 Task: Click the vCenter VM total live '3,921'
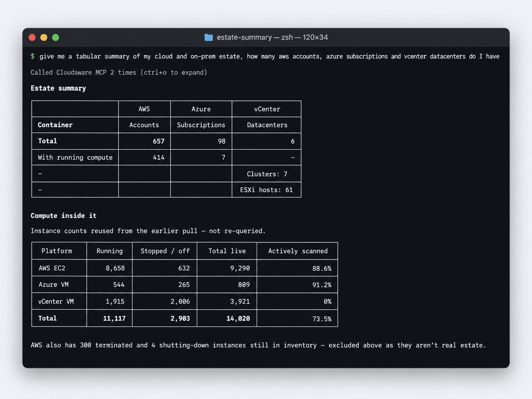tap(240, 302)
